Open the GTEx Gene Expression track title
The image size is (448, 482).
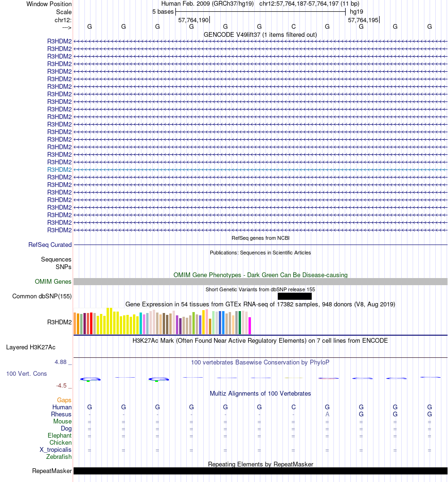coord(260,304)
